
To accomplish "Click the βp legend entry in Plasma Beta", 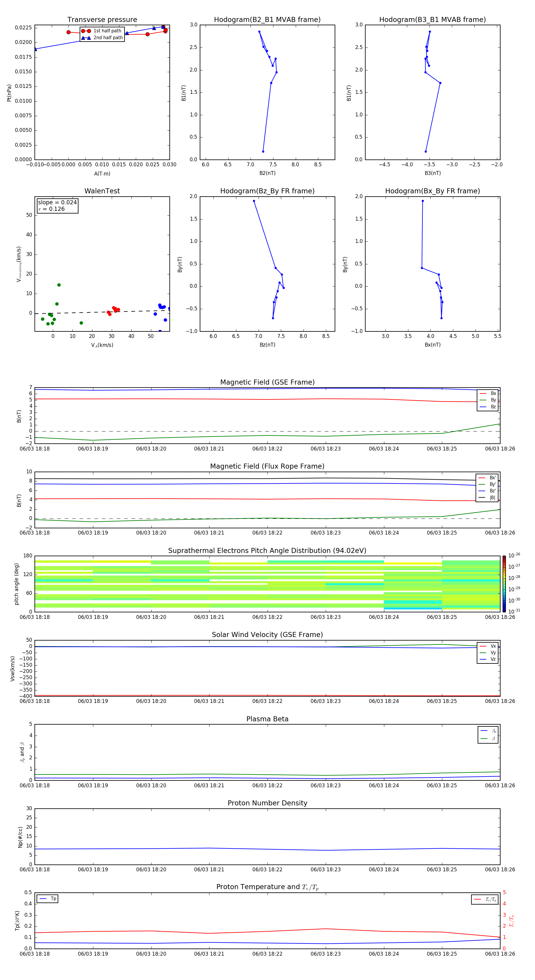I will click(x=488, y=731).
